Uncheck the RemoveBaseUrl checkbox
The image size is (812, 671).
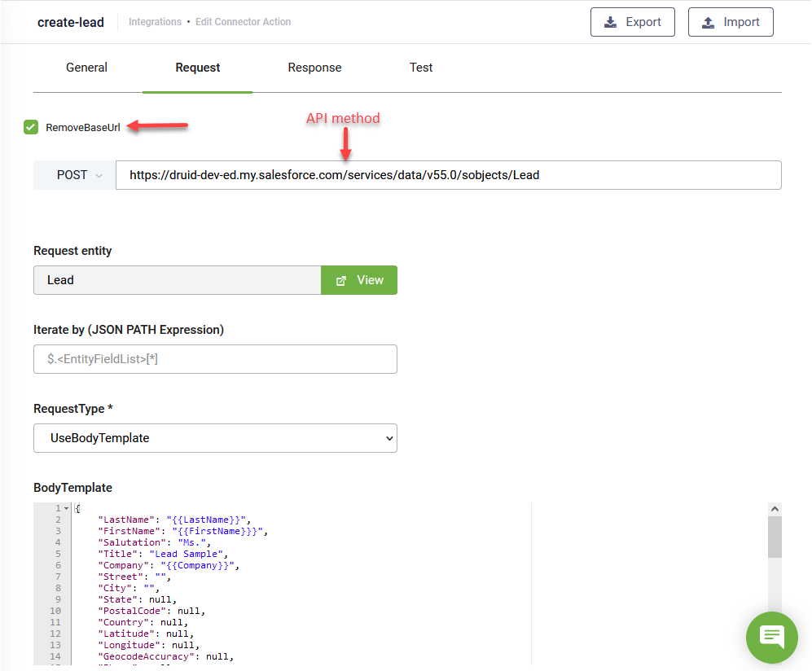point(31,127)
